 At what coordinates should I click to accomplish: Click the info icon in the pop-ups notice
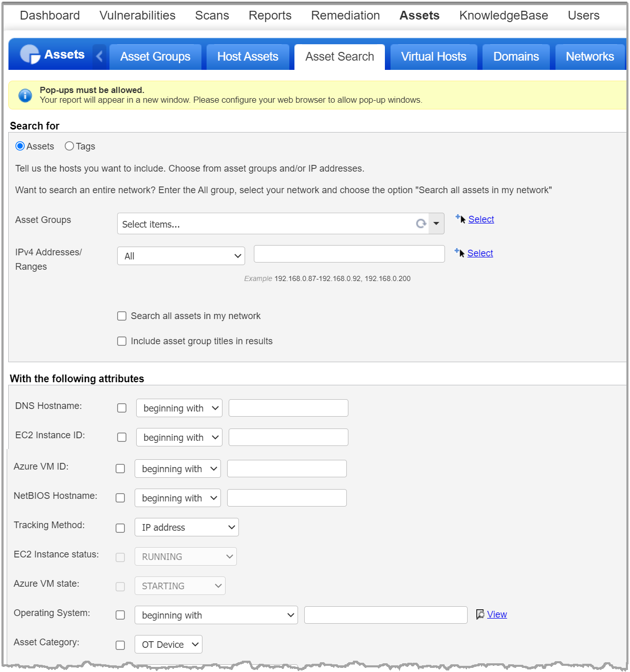[25, 95]
